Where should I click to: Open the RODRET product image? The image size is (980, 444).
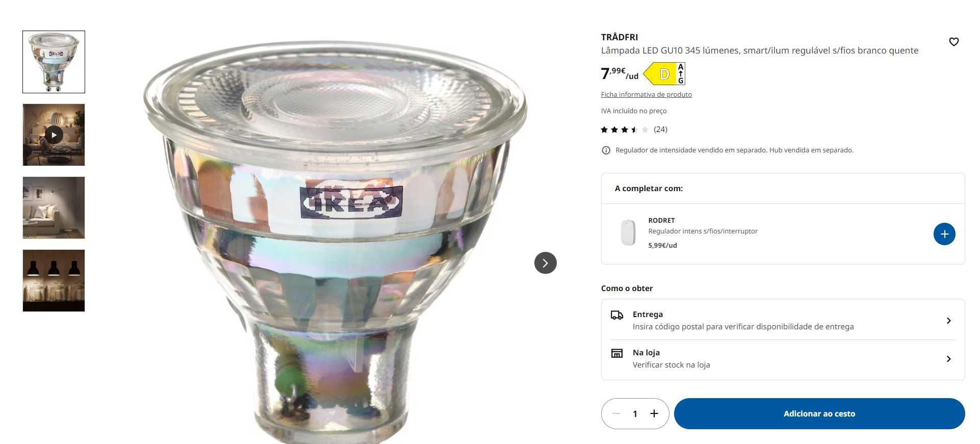[x=628, y=232]
